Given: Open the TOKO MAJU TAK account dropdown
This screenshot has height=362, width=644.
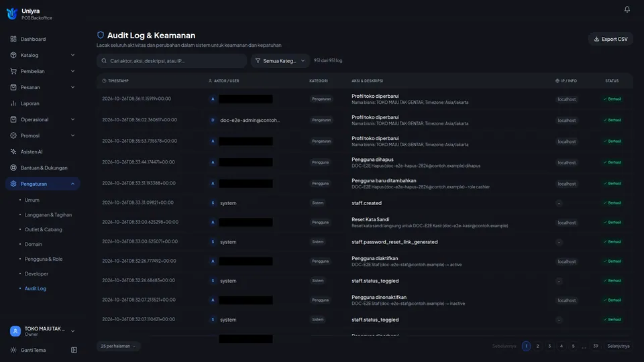Looking at the screenshot, I should tap(43, 330).
